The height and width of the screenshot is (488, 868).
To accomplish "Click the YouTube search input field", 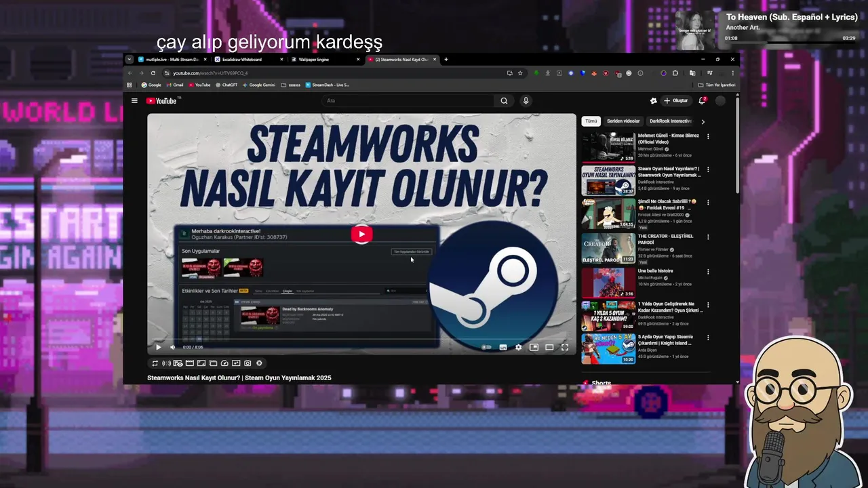I will click(x=409, y=101).
